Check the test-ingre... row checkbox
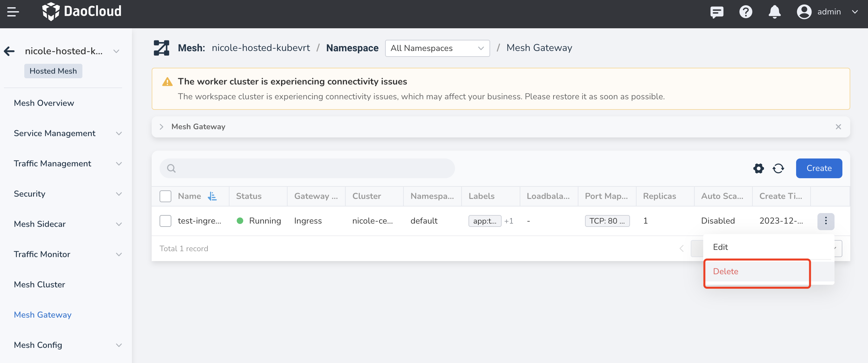Screen dimensions: 868x363 165,221
